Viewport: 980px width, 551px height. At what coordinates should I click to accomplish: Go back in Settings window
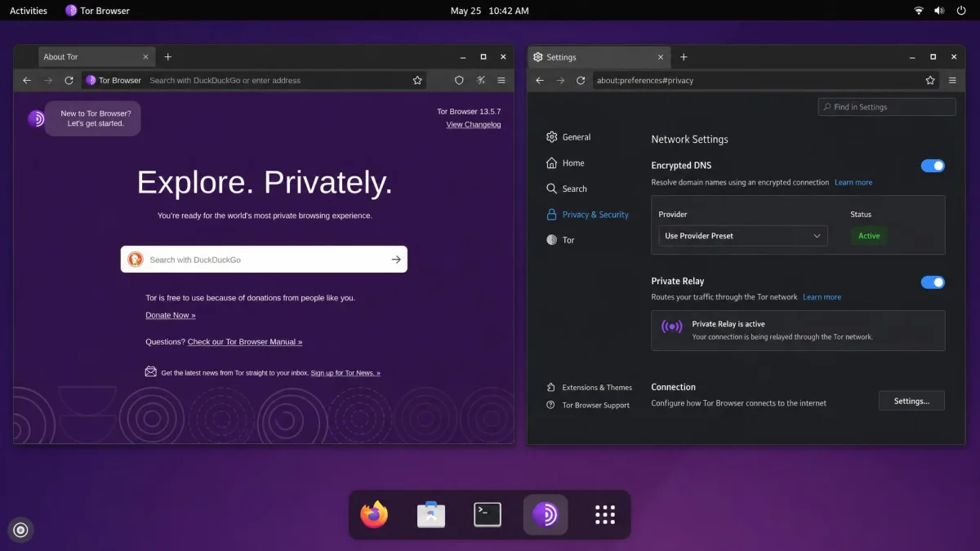point(540,80)
